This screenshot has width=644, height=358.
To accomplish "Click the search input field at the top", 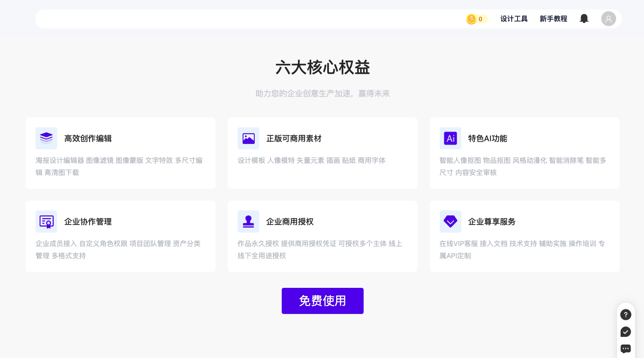I will click(225, 19).
